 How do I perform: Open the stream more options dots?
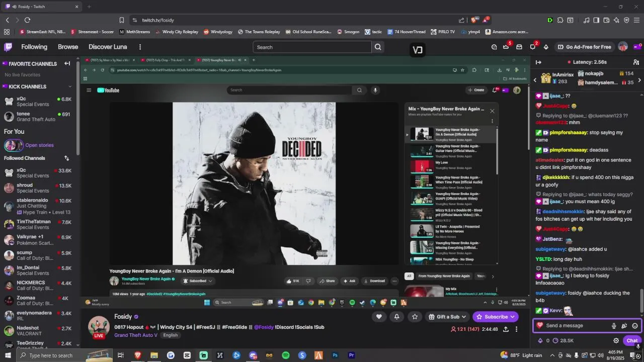click(x=516, y=329)
